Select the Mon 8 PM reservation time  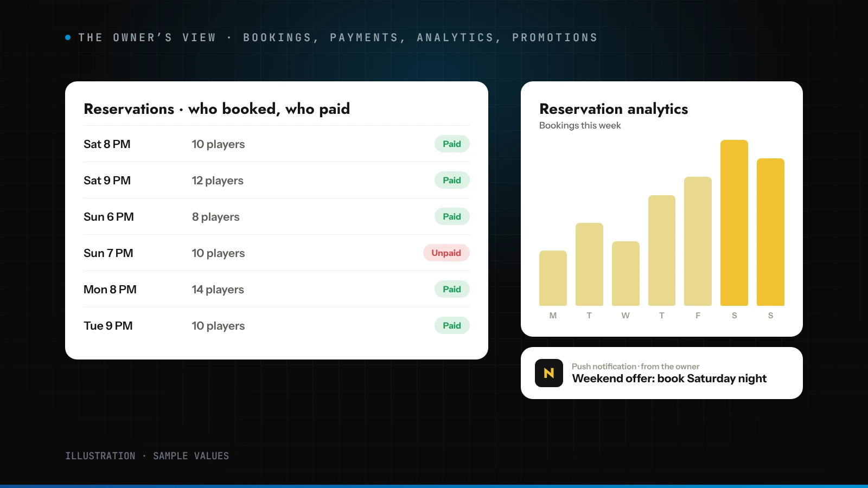[110, 290]
